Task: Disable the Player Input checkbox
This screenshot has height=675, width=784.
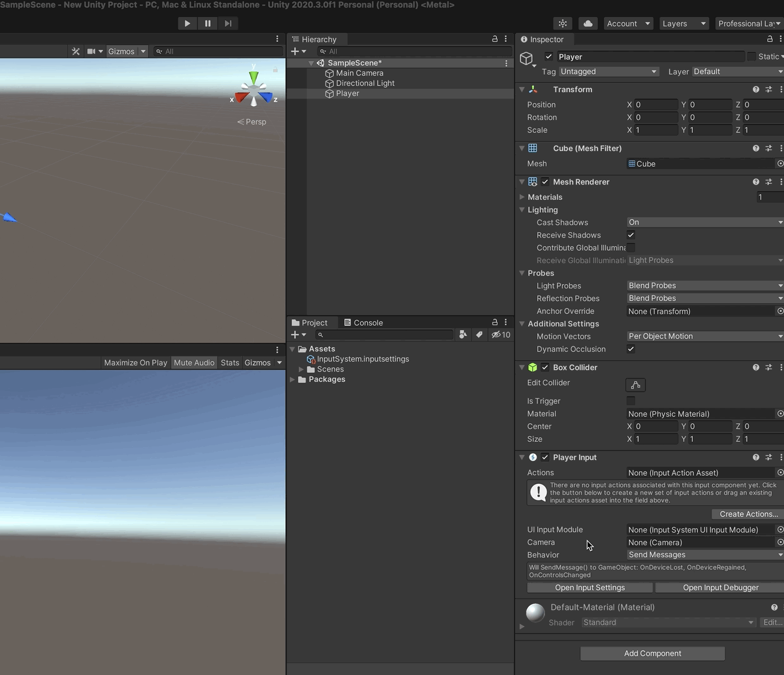Action: click(x=545, y=457)
